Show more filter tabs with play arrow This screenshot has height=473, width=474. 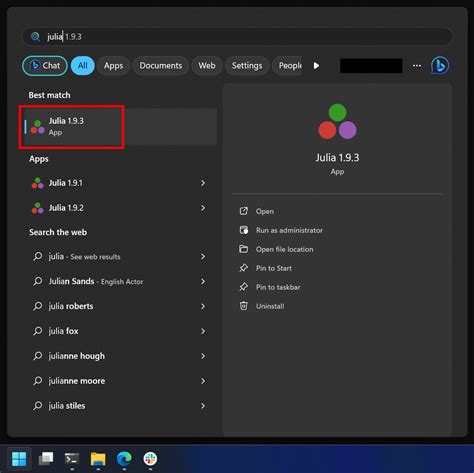point(316,66)
